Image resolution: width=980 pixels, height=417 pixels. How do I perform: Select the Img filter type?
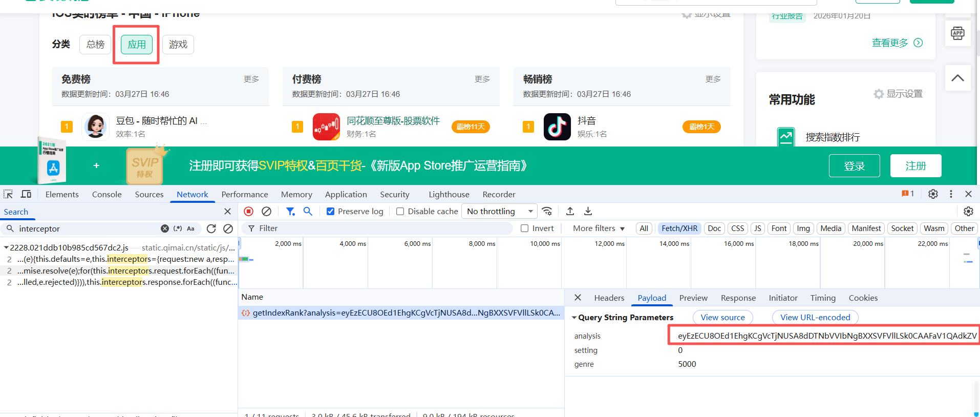point(803,228)
